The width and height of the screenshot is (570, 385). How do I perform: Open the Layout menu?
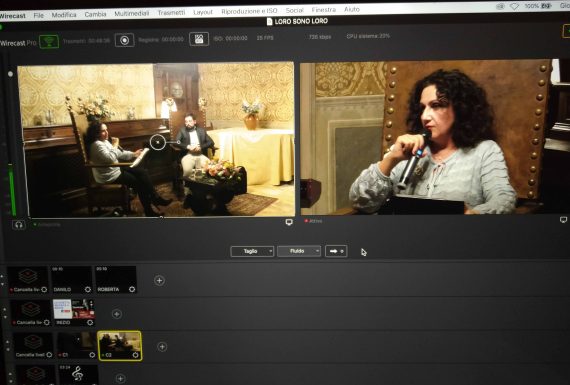point(203,12)
